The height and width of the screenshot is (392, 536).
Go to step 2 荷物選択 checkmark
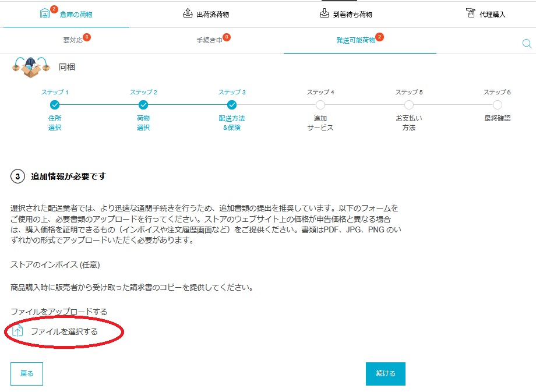[x=143, y=105]
